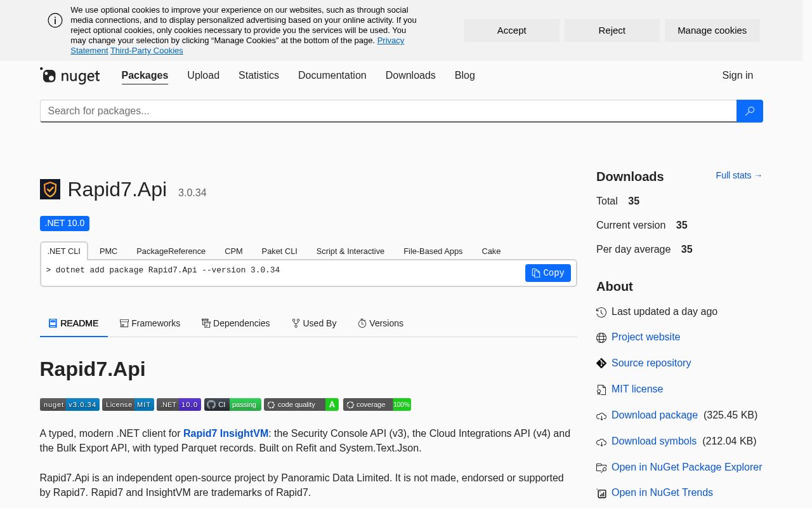Click the CI passing badge

point(233,404)
